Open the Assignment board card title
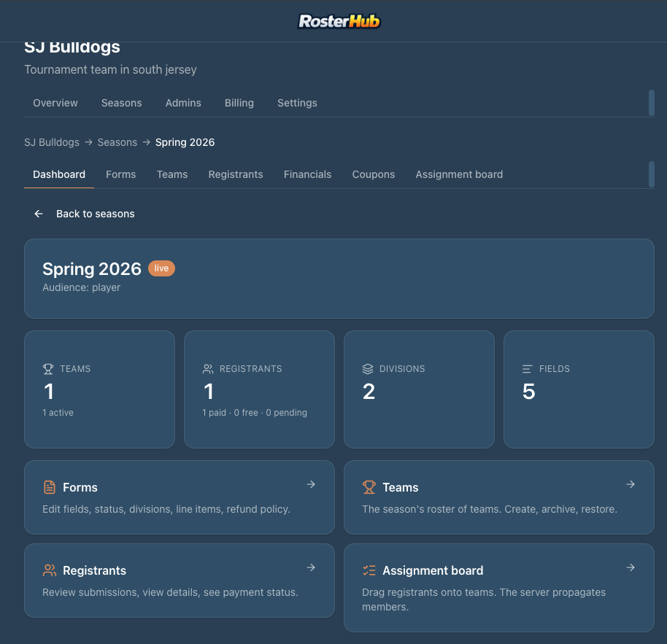 click(x=433, y=570)
